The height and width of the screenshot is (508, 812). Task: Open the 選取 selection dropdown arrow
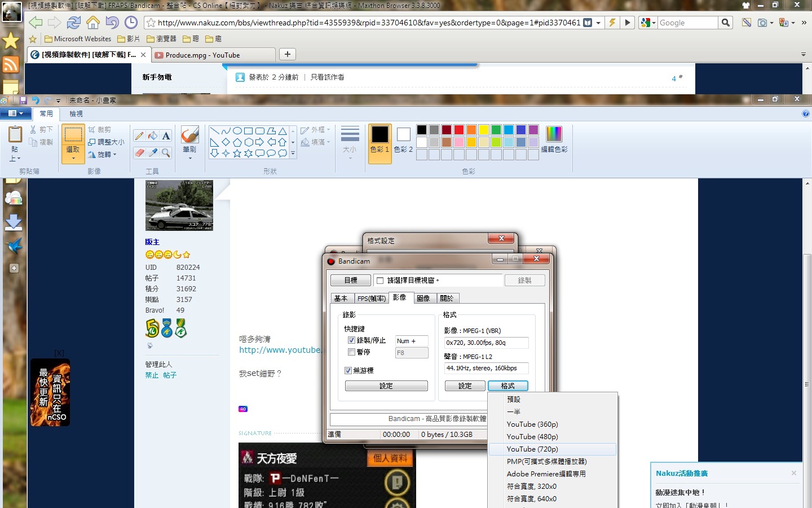[x=73, y=159]
